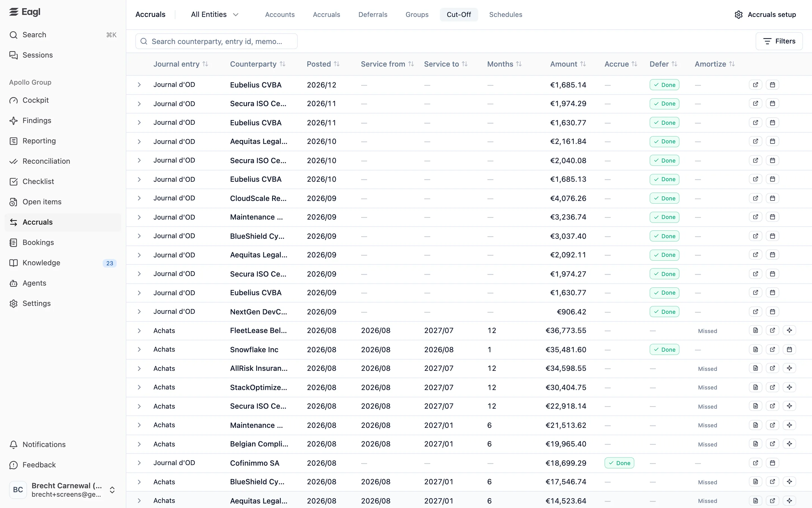
Task: Open Accruals setup gear
Action: (765, 14)
